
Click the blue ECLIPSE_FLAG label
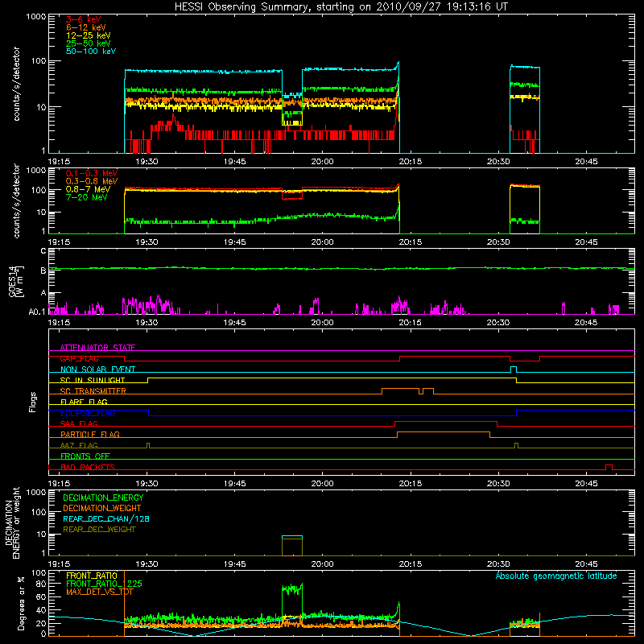(x=88, y=413)
